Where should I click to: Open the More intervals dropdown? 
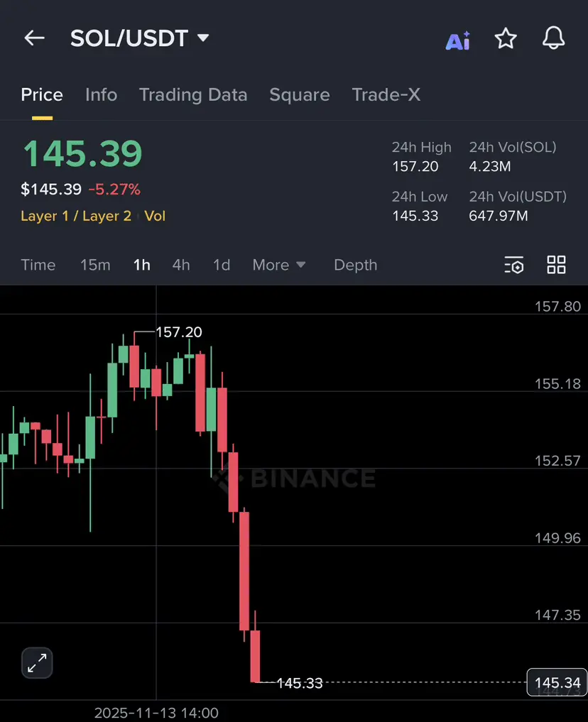(x=279, y=265)
